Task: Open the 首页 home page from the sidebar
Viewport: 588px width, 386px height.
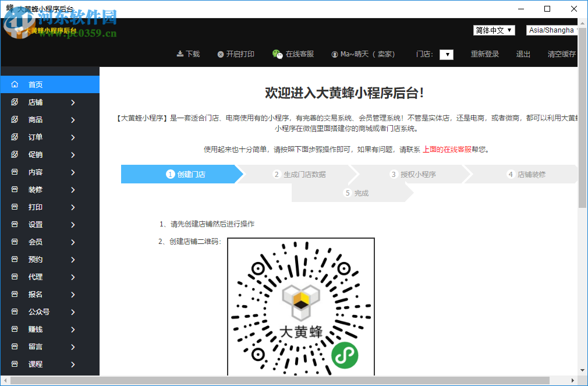Action: pyautogui.click(x=14, y=84)
